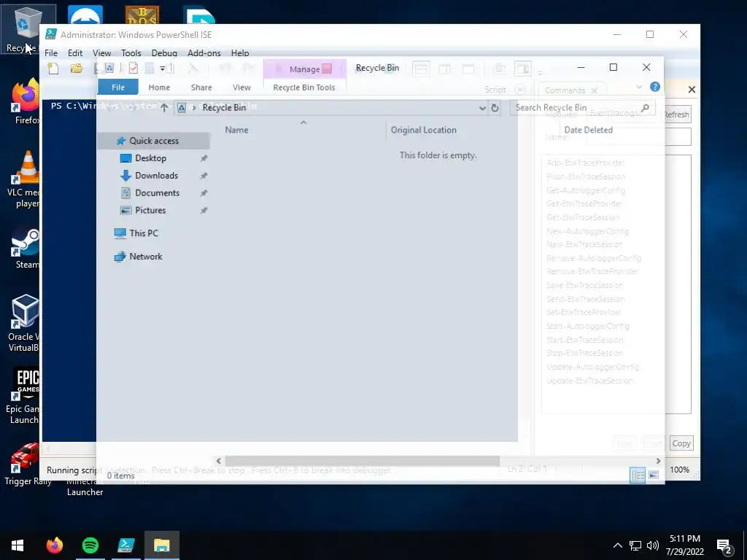Image resolution: width=747 pixels, height=560 pixels.
Task: Click the pin icon next to Downloads
Action: (204, 176)
